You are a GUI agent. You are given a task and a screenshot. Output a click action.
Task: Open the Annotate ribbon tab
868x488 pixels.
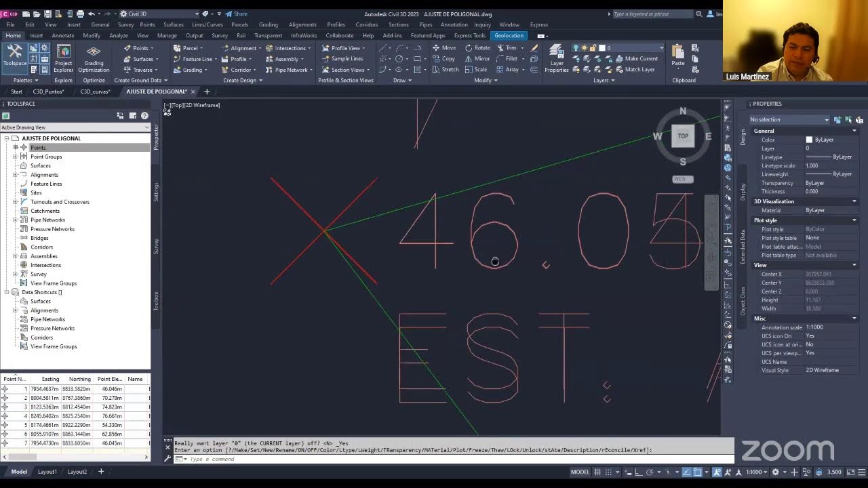pyautogui.click(x=62, y=35)
